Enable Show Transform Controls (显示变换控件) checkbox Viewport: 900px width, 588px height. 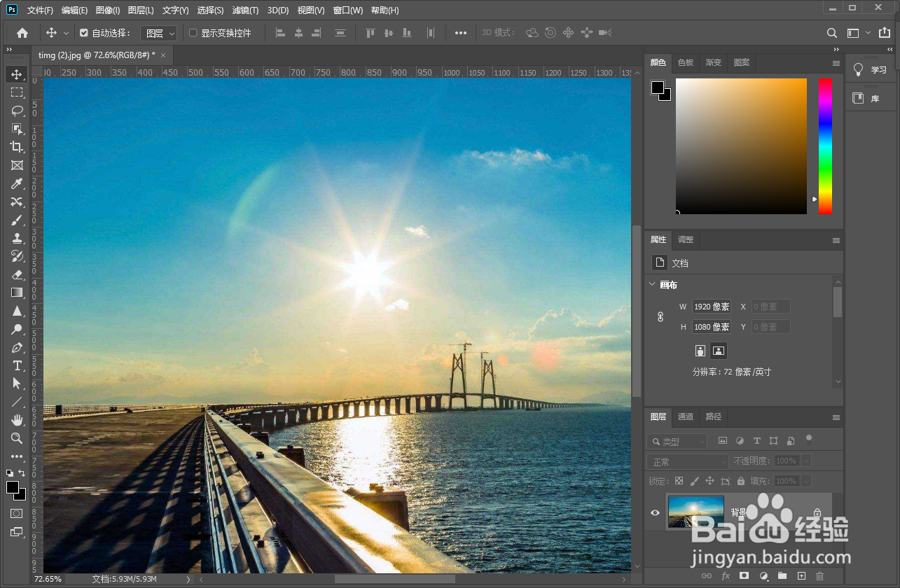[x=193, y=33]
